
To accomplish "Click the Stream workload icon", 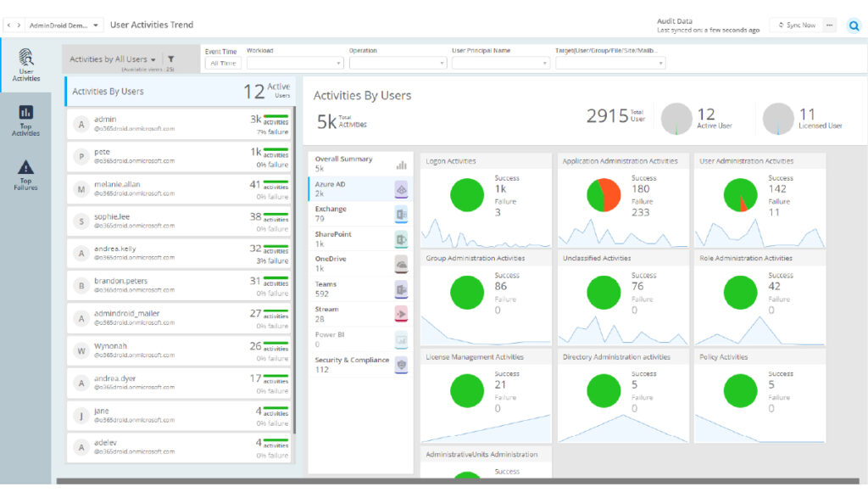I will click(x=402, y=315).
